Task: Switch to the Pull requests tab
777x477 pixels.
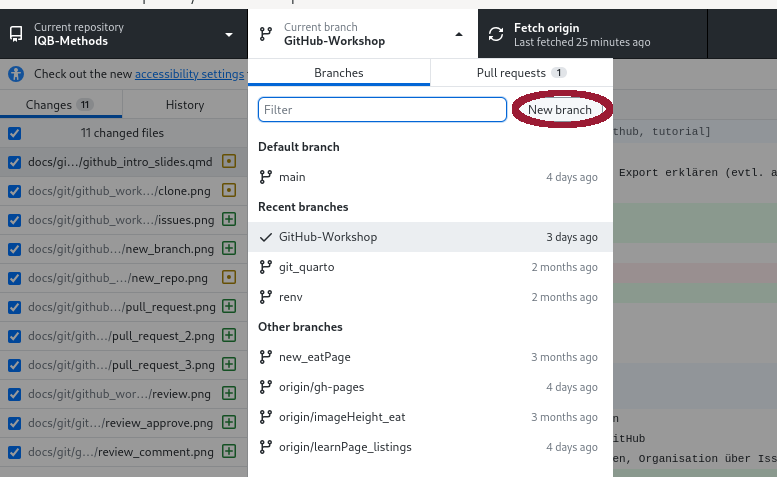Action: 521,73
